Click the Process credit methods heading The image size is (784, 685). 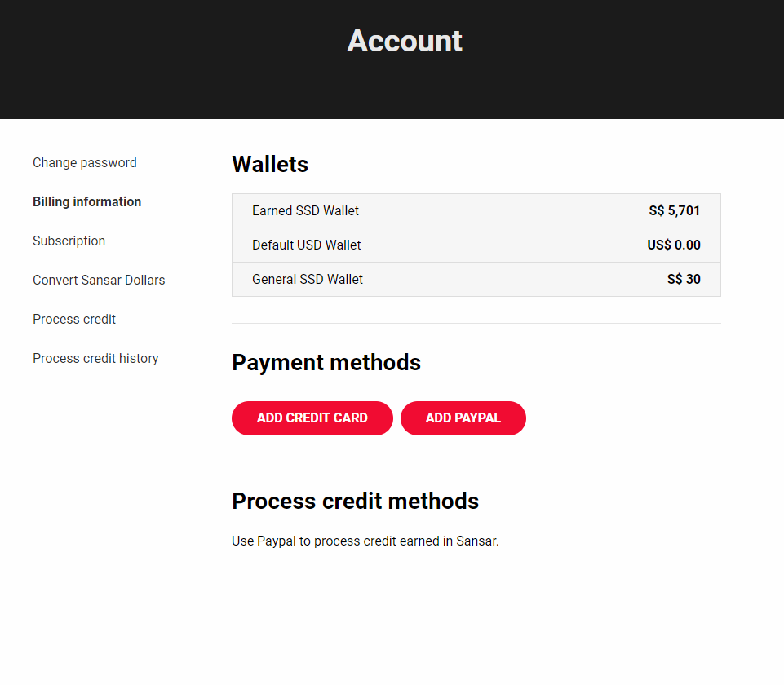pos(356,502)
